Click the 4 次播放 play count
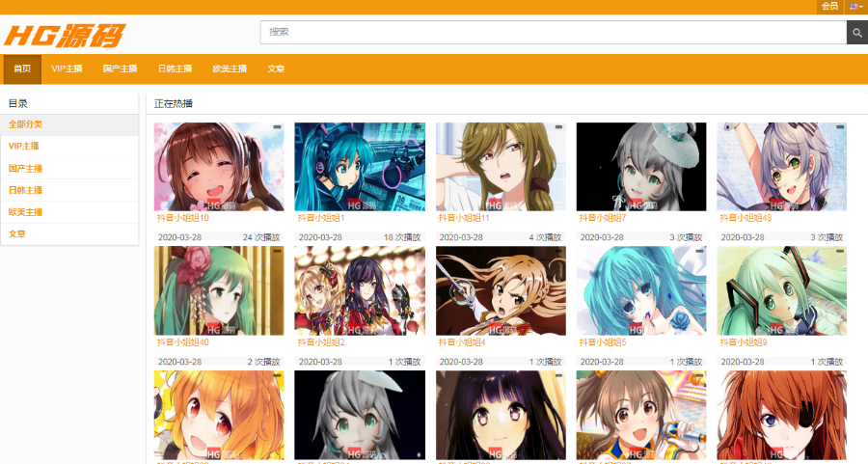 click(x=545, y=237)
